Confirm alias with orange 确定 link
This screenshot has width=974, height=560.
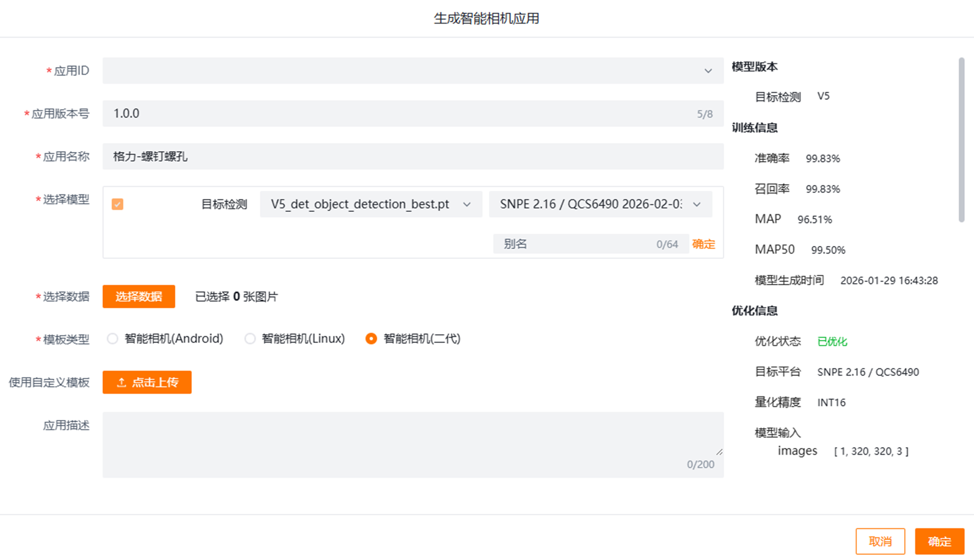[703, 244]
